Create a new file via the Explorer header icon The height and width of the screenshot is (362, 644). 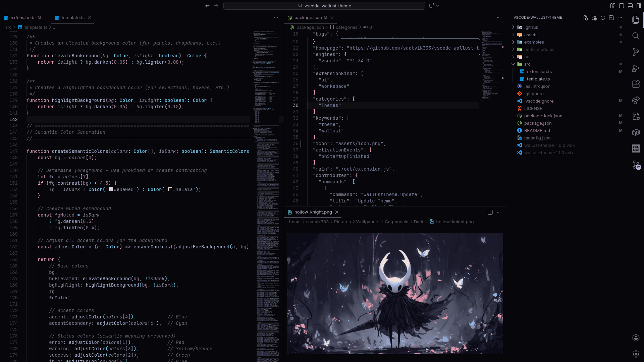[x=586, y=18]
